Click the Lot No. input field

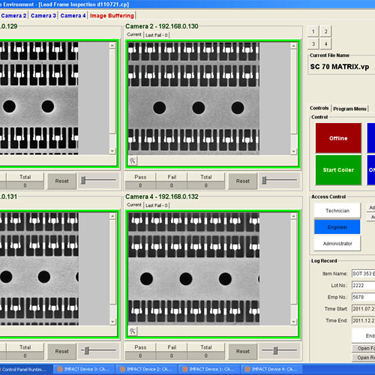pyautogui.click(x=363, y=285)
